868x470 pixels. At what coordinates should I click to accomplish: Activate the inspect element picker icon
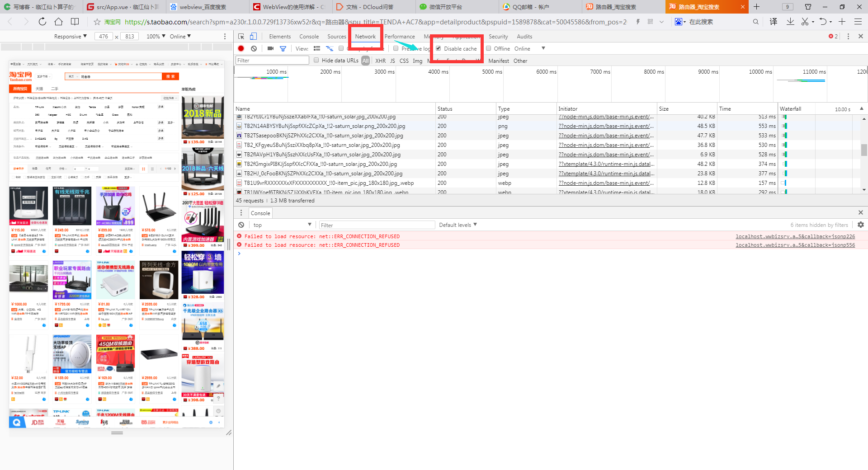point(241,37)
